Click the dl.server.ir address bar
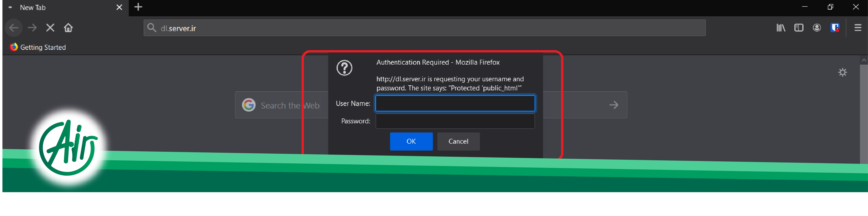This screenshot has width=868, height=216. click(x=425, y=28)
